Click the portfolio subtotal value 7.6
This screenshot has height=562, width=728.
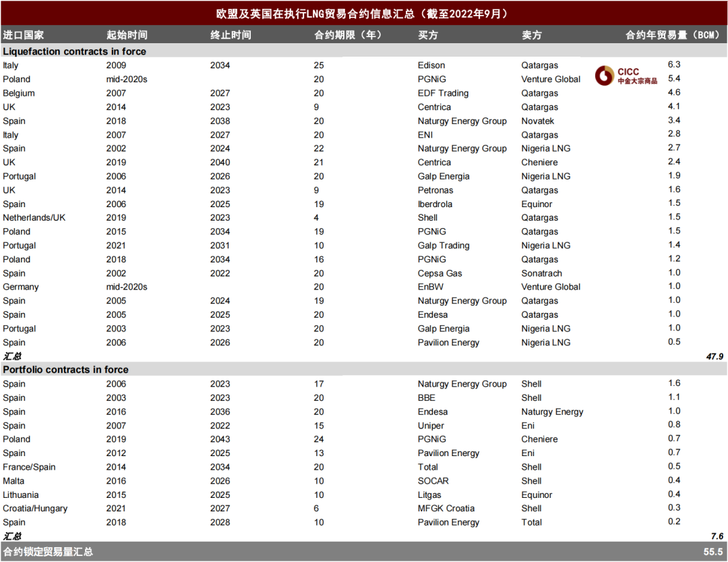pyautogui.click(x=717, y=536)
